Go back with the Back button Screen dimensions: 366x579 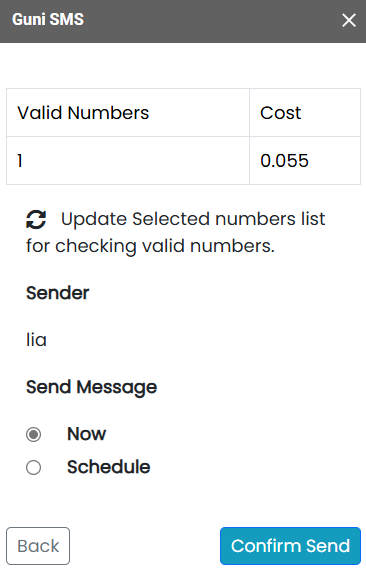tap(38, 546)
